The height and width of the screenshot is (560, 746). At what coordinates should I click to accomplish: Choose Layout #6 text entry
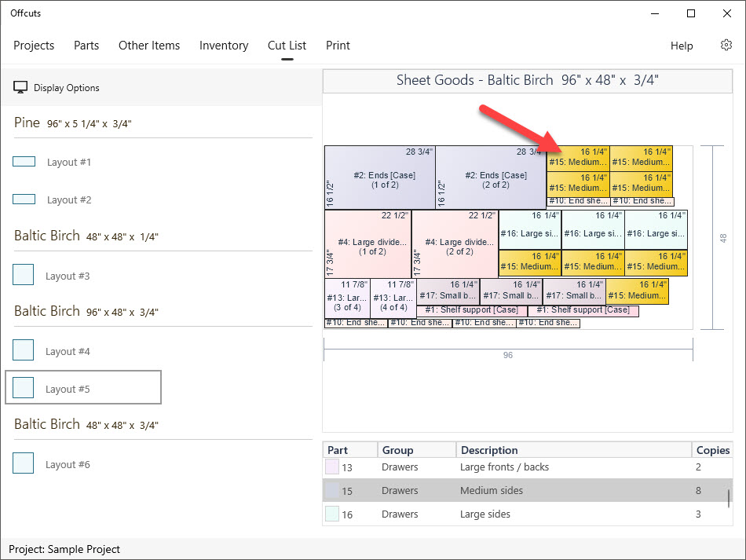pos(68,464)
